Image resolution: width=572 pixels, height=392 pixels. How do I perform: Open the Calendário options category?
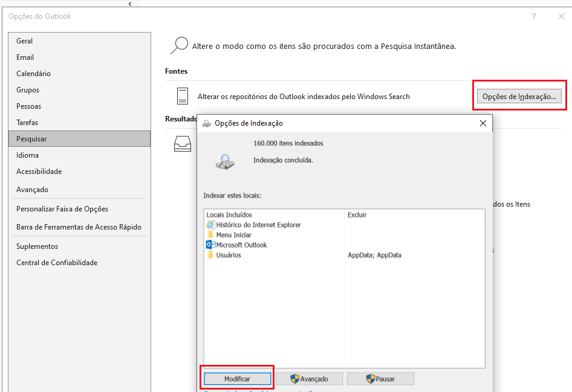coord(80,74)
